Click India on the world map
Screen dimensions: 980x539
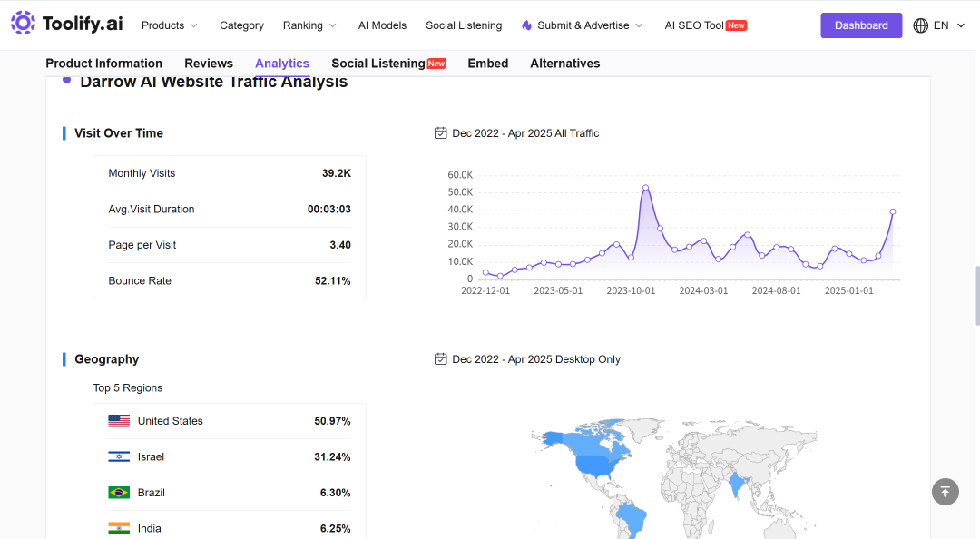point(738,485)
